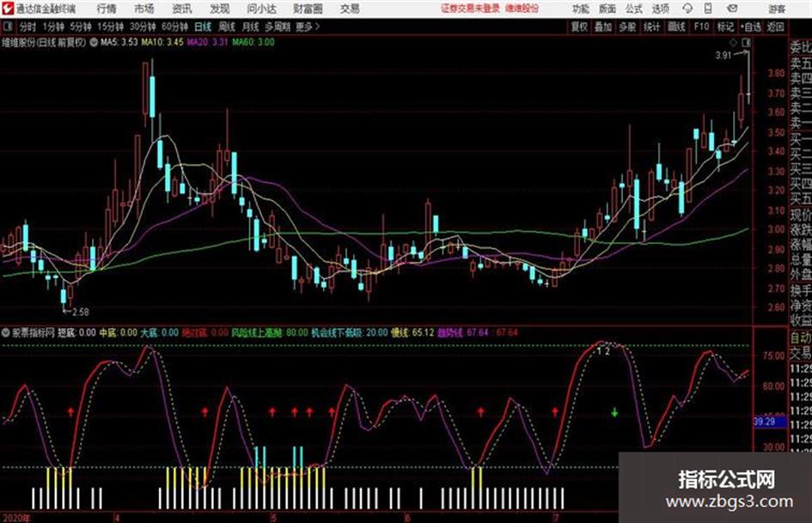Open the 资讯 menu
Image resolution: width=812 pixels, height=523 pixels.
182,9
